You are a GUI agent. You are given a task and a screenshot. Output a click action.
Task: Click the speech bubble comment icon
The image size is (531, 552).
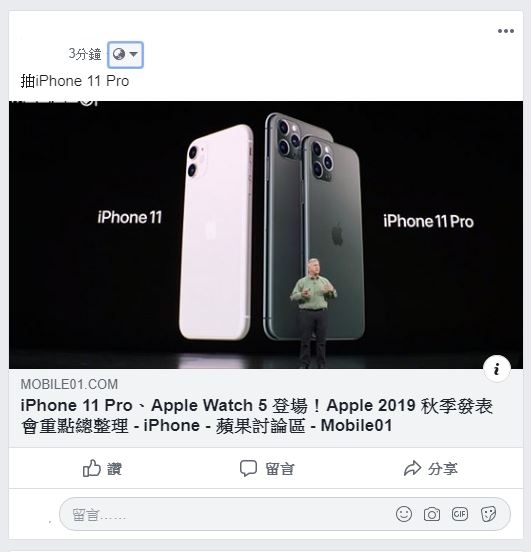coord(248,468)
